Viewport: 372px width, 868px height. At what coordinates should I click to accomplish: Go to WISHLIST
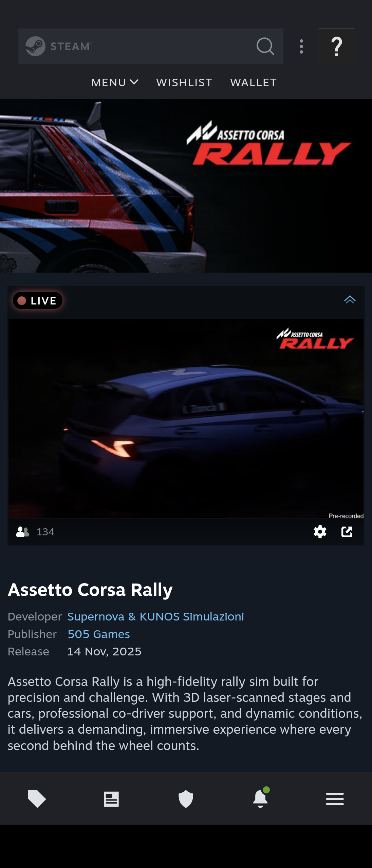(x=184, y=82)
